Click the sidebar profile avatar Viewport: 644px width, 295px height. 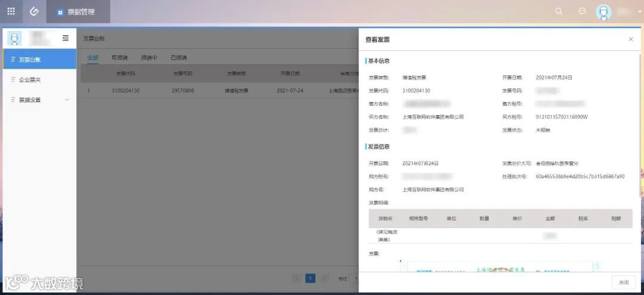[x=14, y=39]
